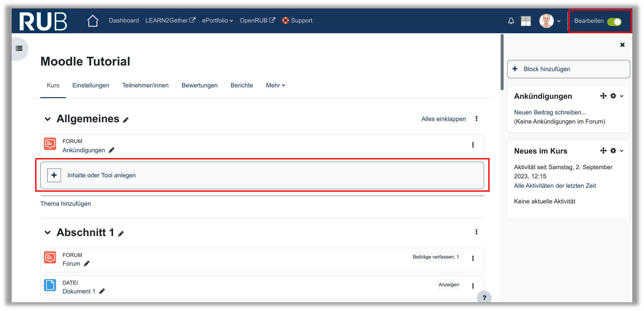The image size is (644, 311).
Task: Collapse the Allgemeines section
Action: pyautogui.click(x=48, y=119)
